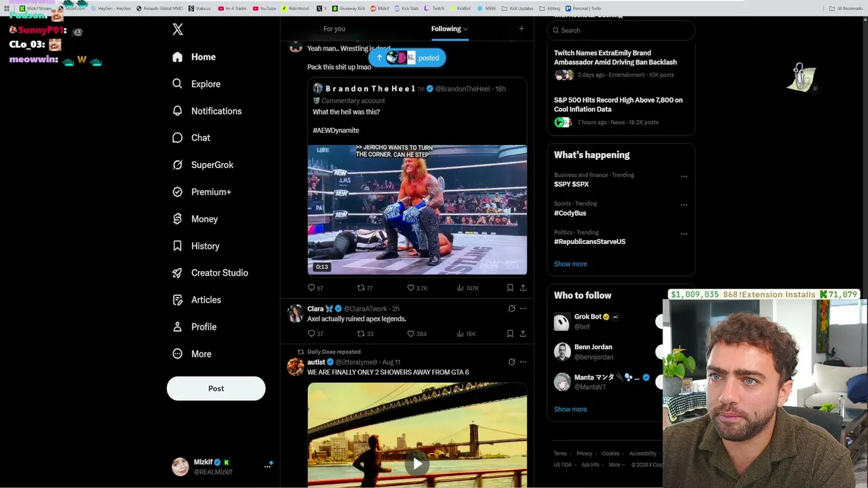This screenshot has width=868, height=488.
Task: Focus the Search input field
Action: 621,30
